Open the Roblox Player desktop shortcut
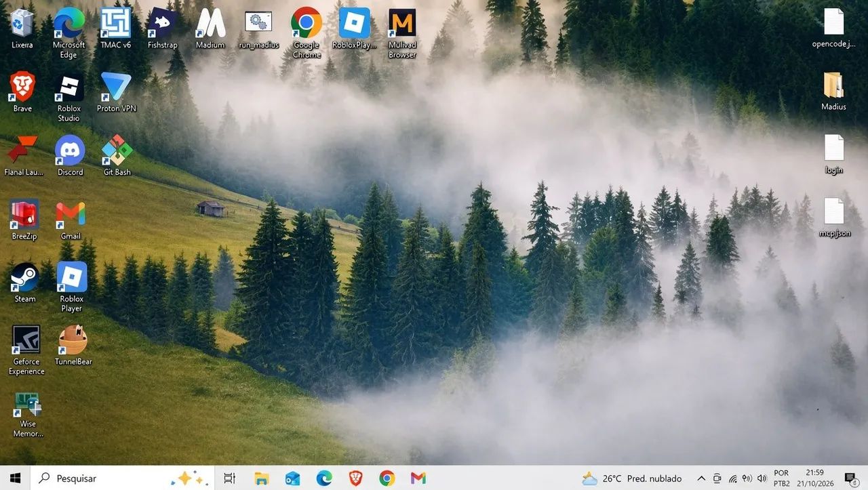The height and width of the screenshot is (490, 868). click(71, 287)
